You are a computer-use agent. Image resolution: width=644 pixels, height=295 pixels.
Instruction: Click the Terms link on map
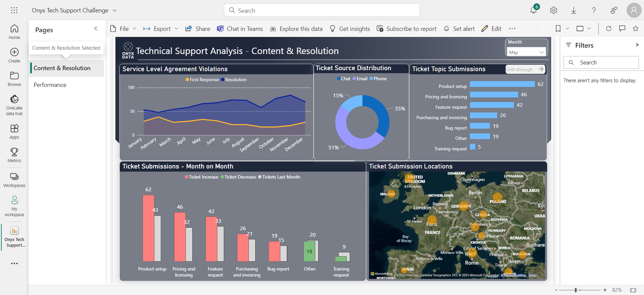532,275
